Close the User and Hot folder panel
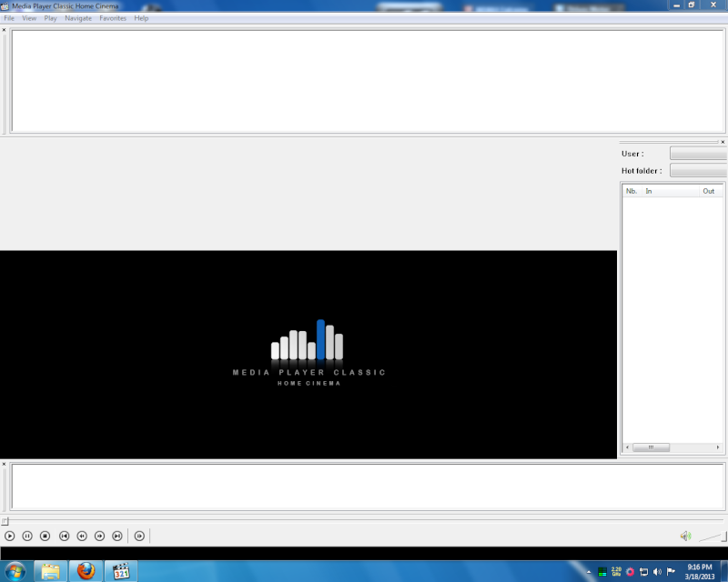 pos(723,142)
